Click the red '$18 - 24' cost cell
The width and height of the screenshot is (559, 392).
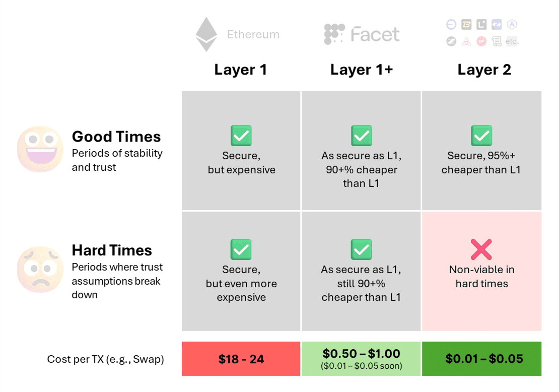click(241, 359)
